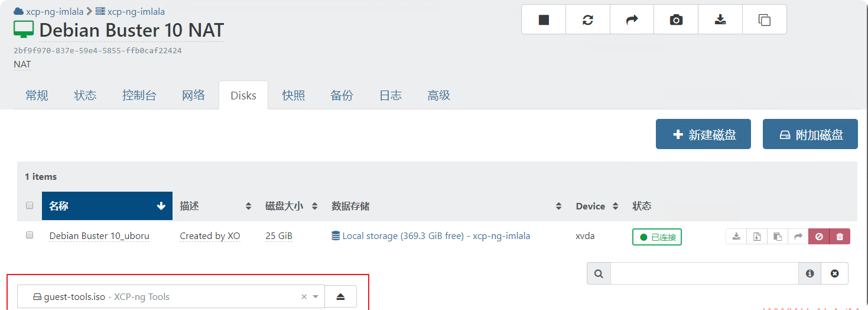Viewport: 868px width, 310px height.
Task: Sort by the 描述 description column
Action: pos(216,206)
